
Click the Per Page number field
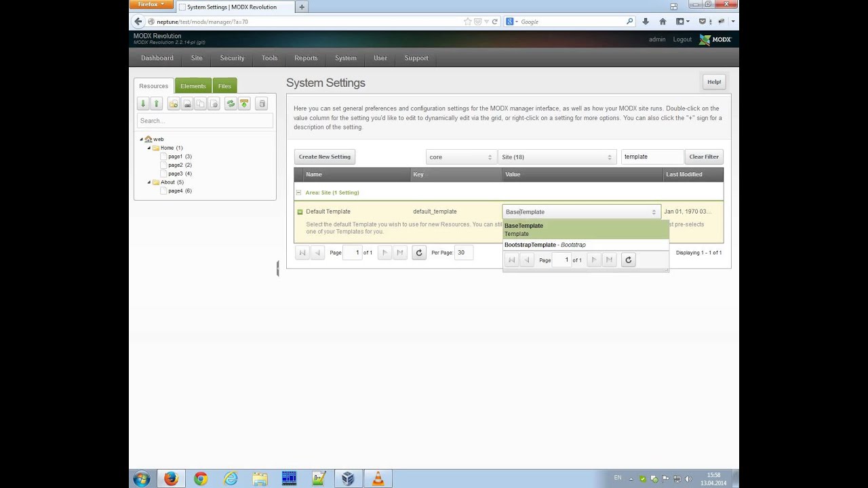point(464,253)
